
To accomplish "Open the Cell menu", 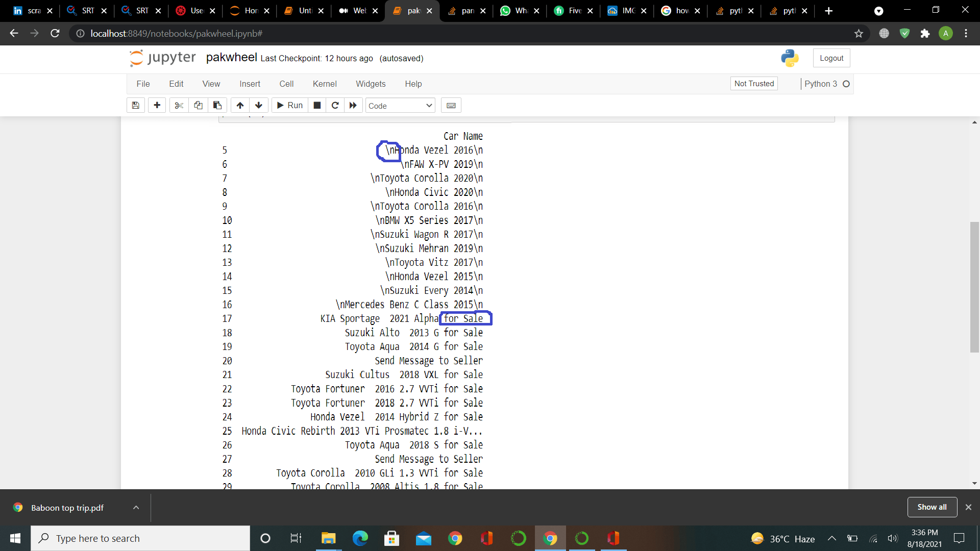I will point(286,84).
